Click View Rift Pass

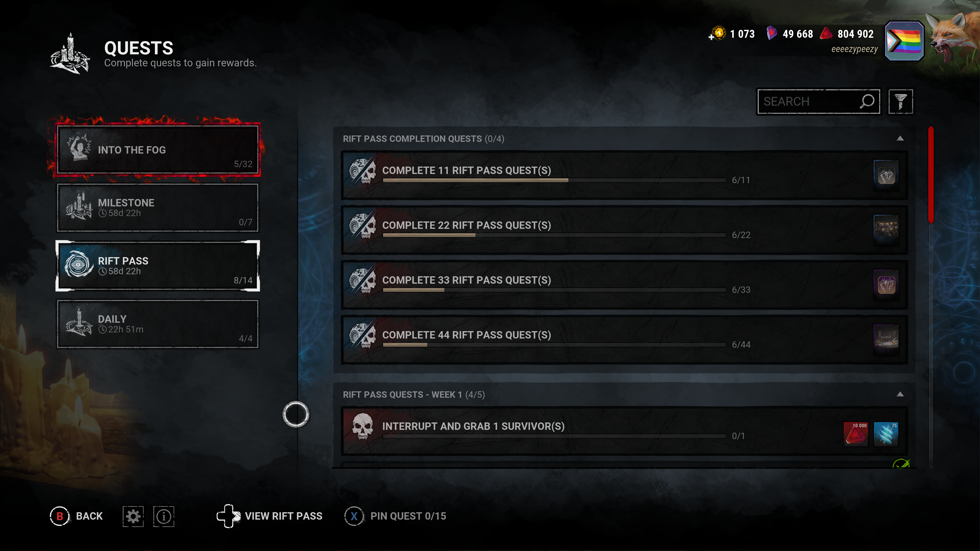[269, 516]
